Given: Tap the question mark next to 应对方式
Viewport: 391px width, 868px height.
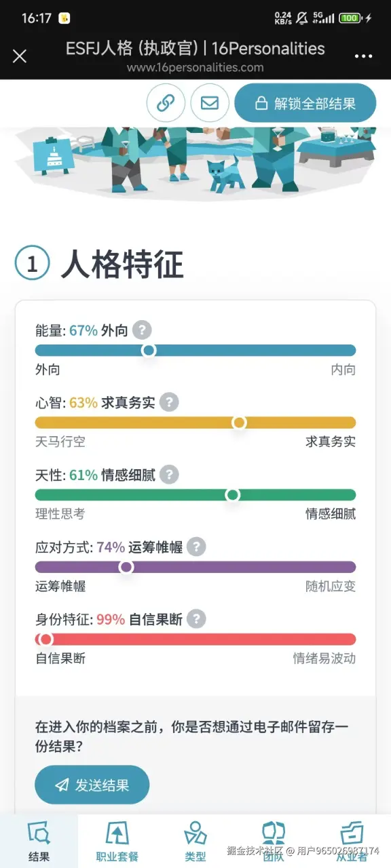Looking at the screenshot, I should [x=196, y=547].
